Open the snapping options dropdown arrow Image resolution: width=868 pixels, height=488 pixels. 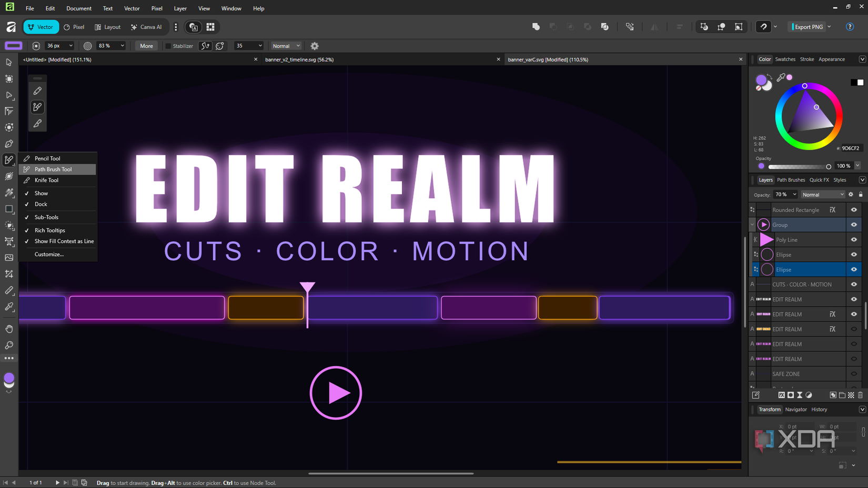(775, 27)
